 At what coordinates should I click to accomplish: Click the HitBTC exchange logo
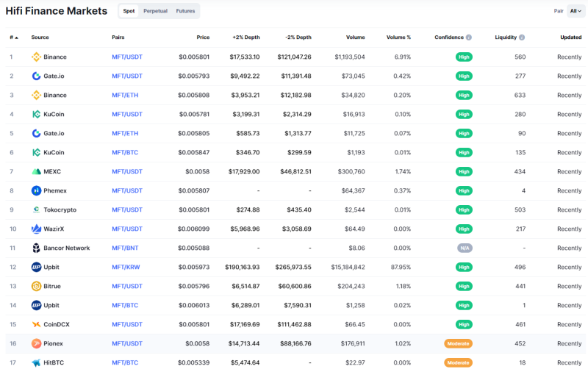[x=36, y=362]
